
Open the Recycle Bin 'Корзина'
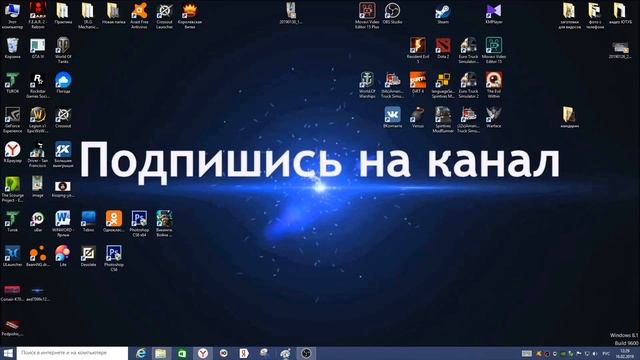point(12,48)
